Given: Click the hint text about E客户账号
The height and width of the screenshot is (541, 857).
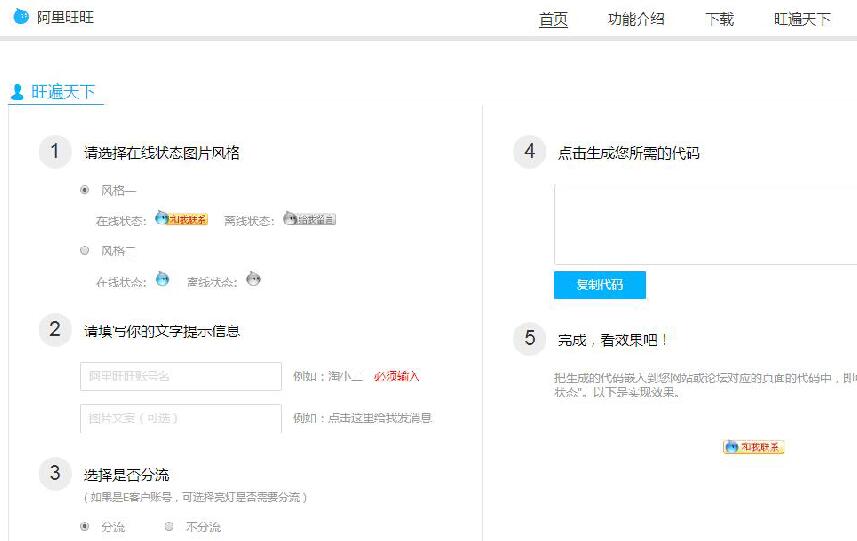Looking at the screenshot, I should pyautogui.click(x=195, y=497).
